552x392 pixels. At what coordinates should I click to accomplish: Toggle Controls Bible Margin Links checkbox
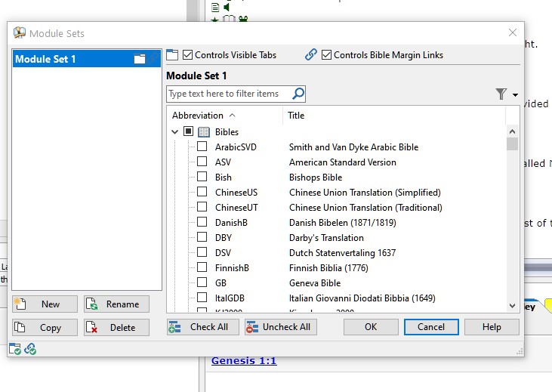[326, 55]
